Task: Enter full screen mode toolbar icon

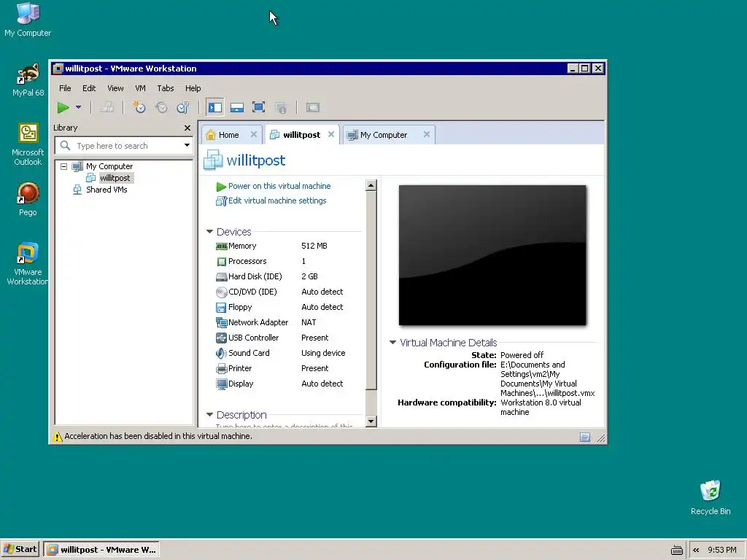Action: (x=259, y=108)
